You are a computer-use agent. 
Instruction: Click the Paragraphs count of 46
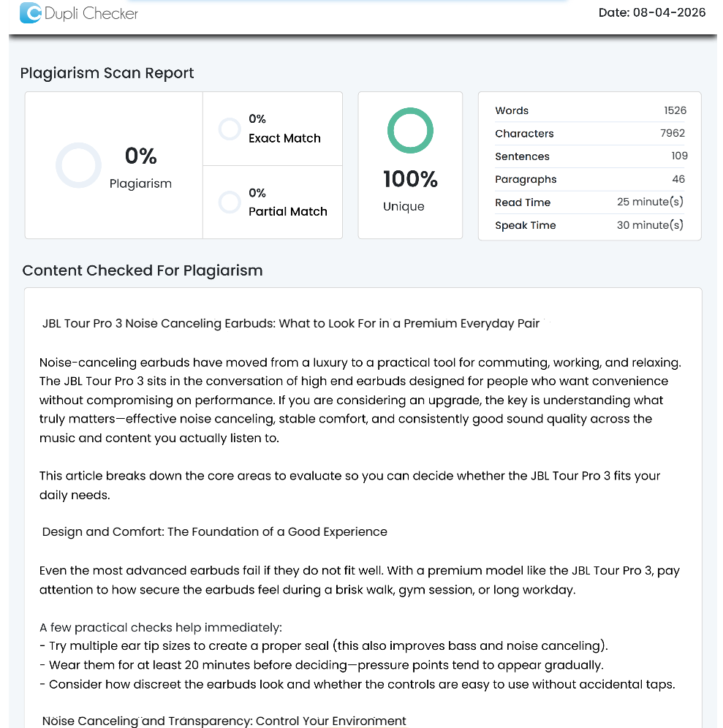(x=678, y=179)
